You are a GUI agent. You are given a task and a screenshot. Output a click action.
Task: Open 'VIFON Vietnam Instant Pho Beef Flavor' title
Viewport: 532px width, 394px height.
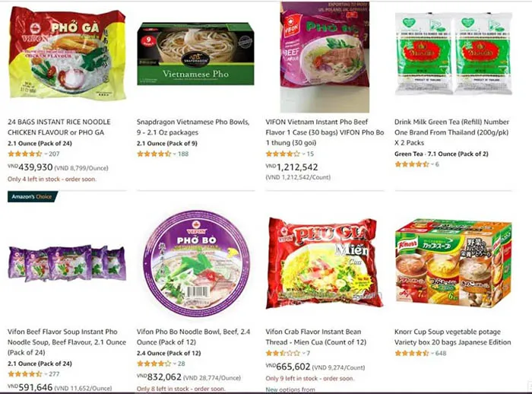[x=325, y=132]
